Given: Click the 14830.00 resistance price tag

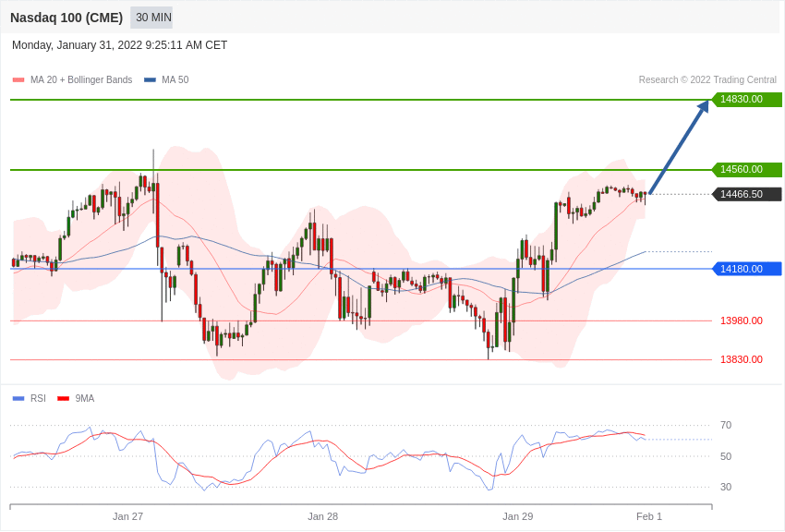Looking at the screenshot, I should (x=746, y=99).
